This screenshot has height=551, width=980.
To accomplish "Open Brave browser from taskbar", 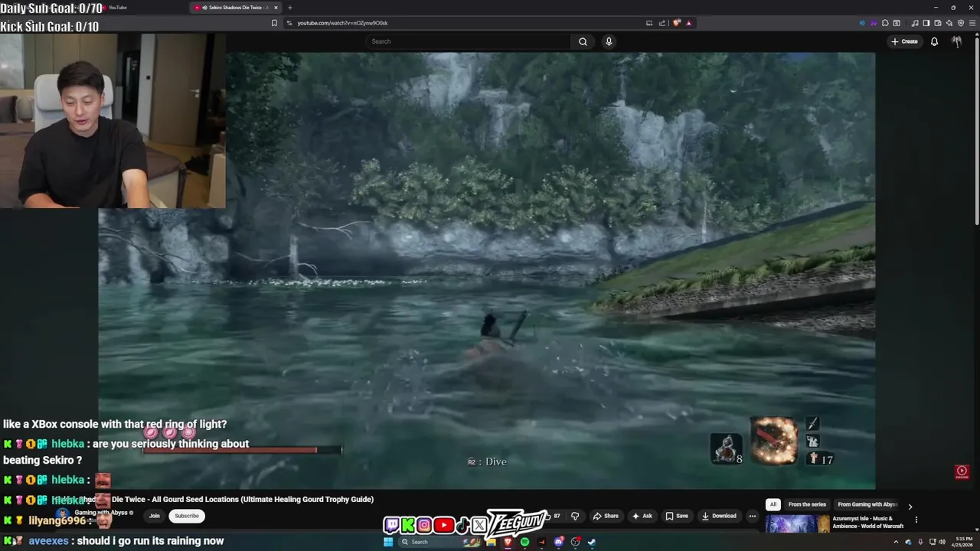I will click(x=507, y=542).
